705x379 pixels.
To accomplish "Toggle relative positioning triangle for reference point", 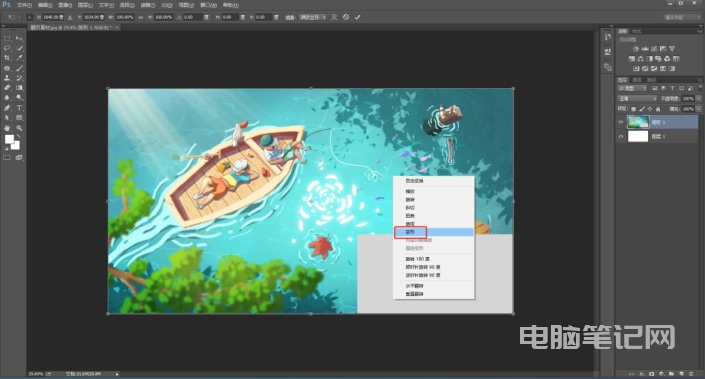I will point(70,17).
